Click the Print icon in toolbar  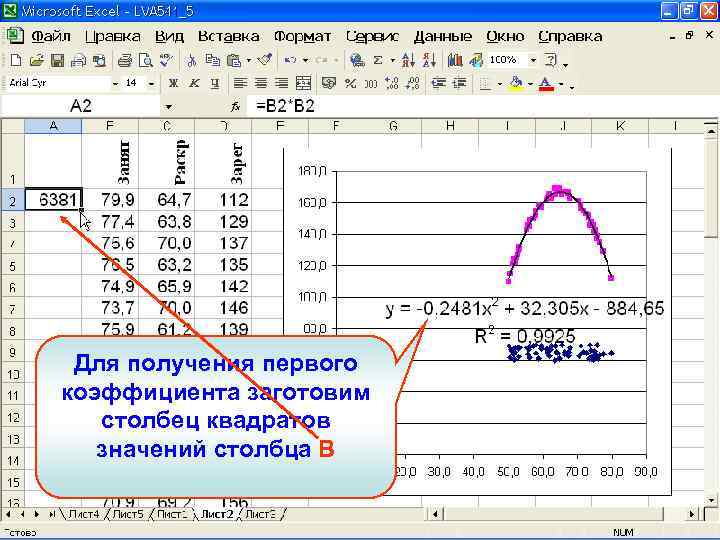(x=124, y=60)
